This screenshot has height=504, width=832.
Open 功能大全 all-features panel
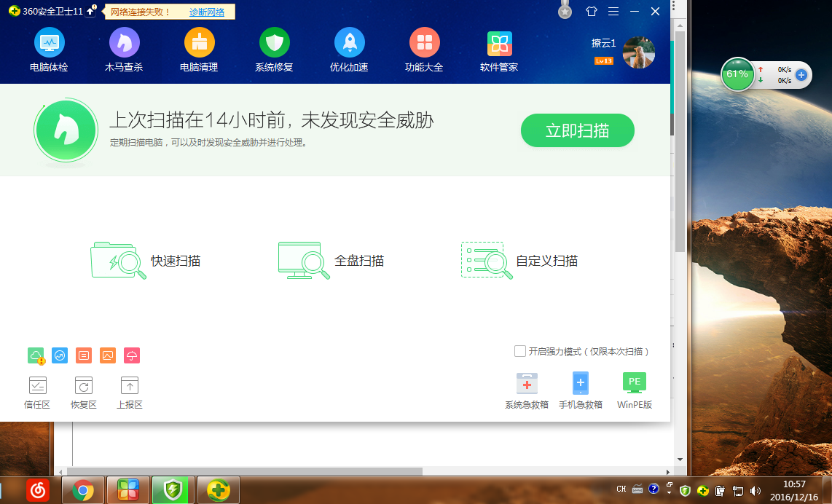click(x=424, y=50)
